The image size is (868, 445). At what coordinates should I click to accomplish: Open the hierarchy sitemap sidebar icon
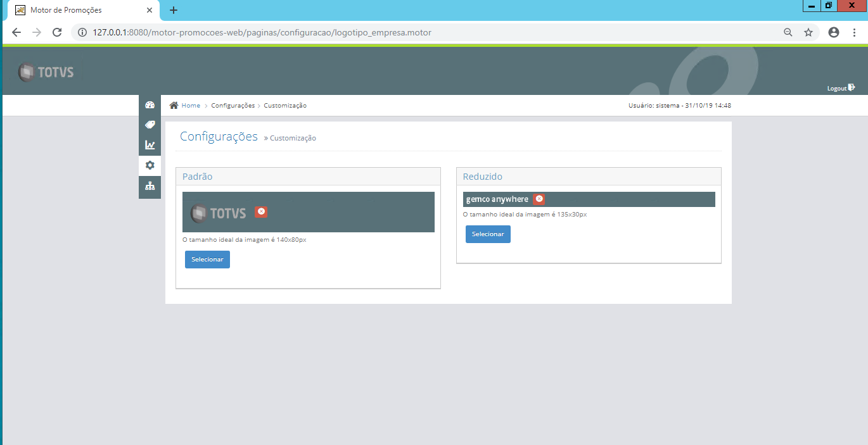coord(150,186)
